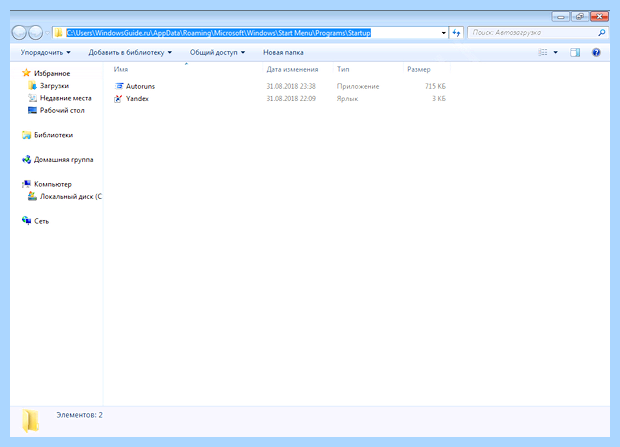The image size is (620, 447).
Task: Open Локальный диск (C in the sidebar
Action: click(x=70, y=196)
